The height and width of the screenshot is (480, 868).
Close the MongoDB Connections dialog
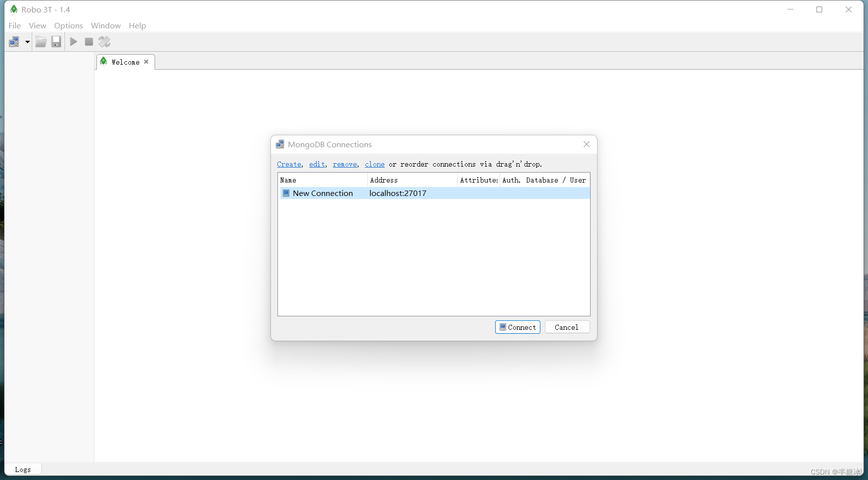point(587,144)
